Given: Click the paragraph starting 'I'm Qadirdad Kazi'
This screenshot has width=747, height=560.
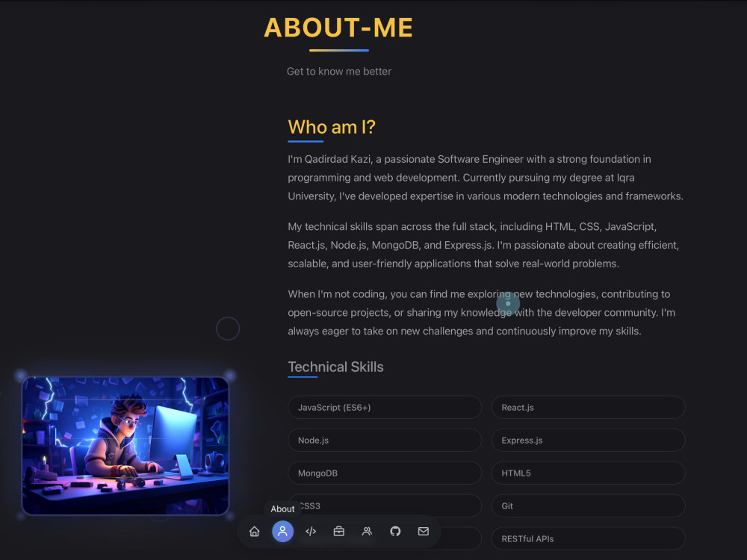Looking at the screenshot, I should coord(486,178).
